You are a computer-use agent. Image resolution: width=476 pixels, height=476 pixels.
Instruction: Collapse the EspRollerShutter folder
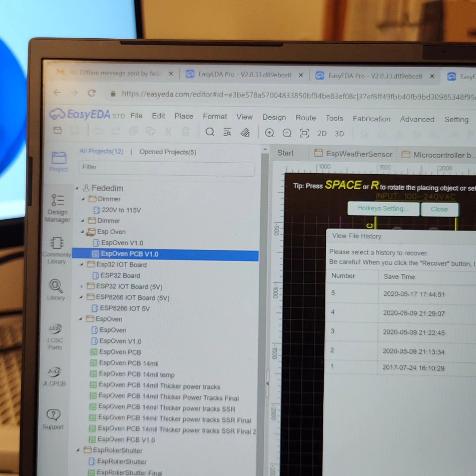click(x=78, y=450)
